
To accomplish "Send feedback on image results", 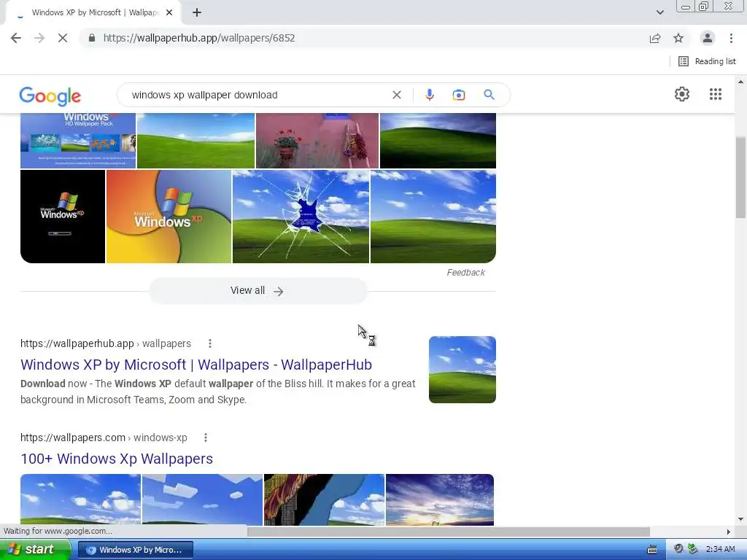I will tap(465, 273).
